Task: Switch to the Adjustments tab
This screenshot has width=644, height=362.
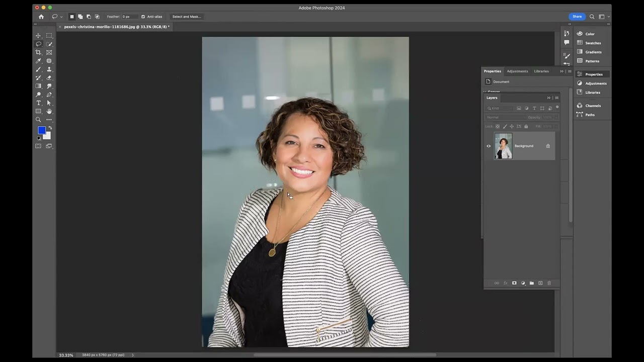Action: [517, 71]
